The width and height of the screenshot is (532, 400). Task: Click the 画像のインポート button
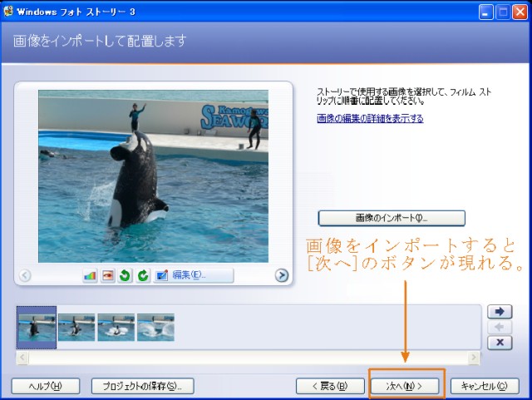tap(392, 218)
